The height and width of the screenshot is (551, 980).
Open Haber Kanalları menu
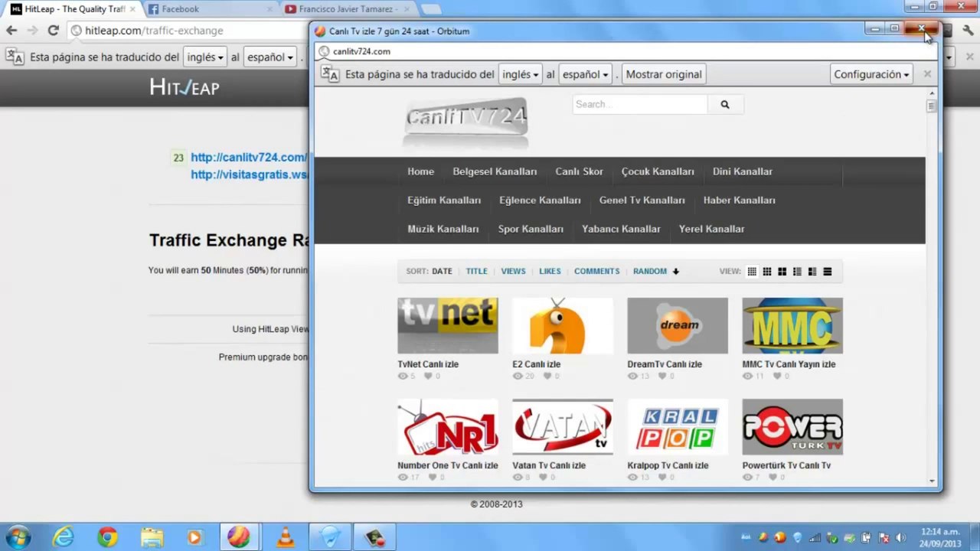pyautogui.click(x=740, y=201)
